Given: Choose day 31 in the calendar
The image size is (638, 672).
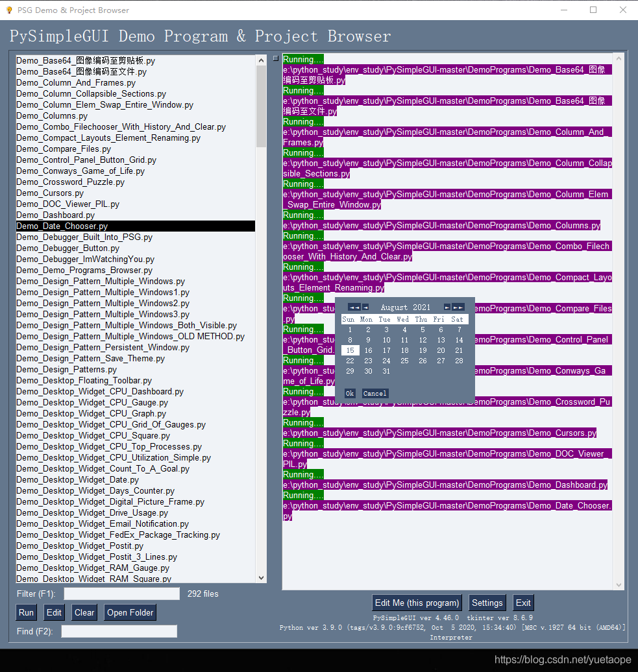Looking at the screenshot, I should [x=386, y=371].
